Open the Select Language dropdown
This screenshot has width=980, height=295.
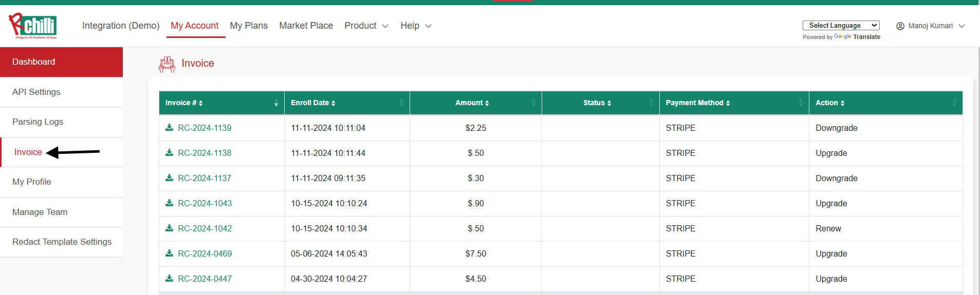(841, 25)
